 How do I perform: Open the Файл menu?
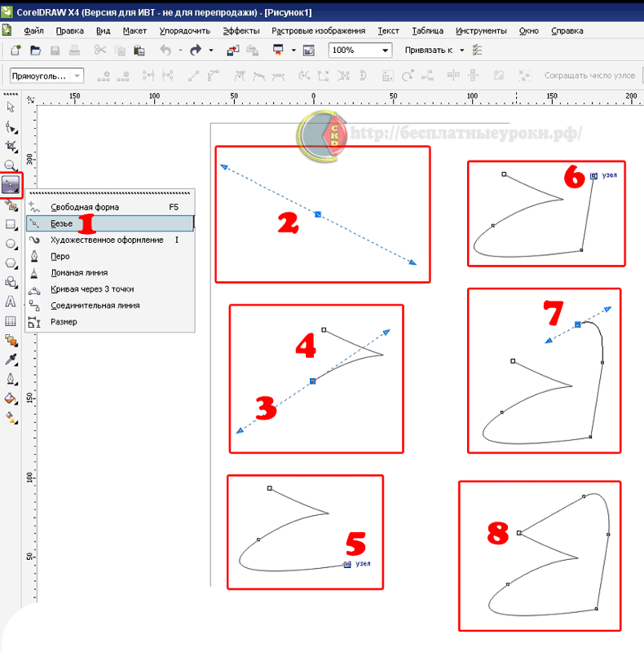tap(33, 31)
